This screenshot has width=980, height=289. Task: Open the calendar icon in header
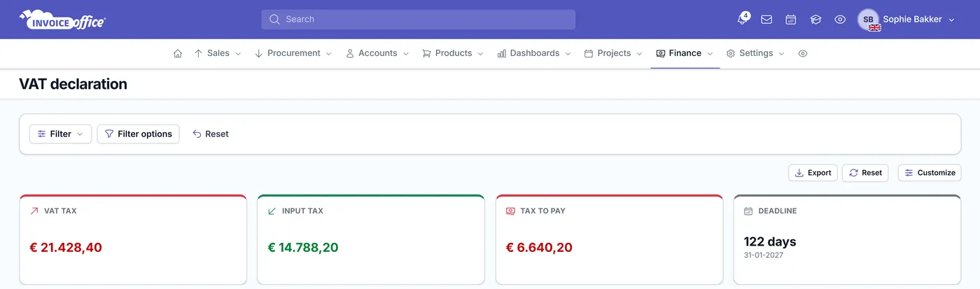tap(791, 20)
